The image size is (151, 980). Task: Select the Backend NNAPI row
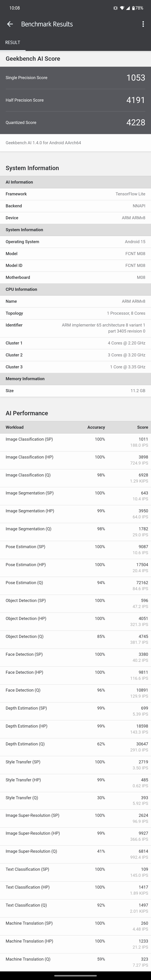[x=75, y=206]
